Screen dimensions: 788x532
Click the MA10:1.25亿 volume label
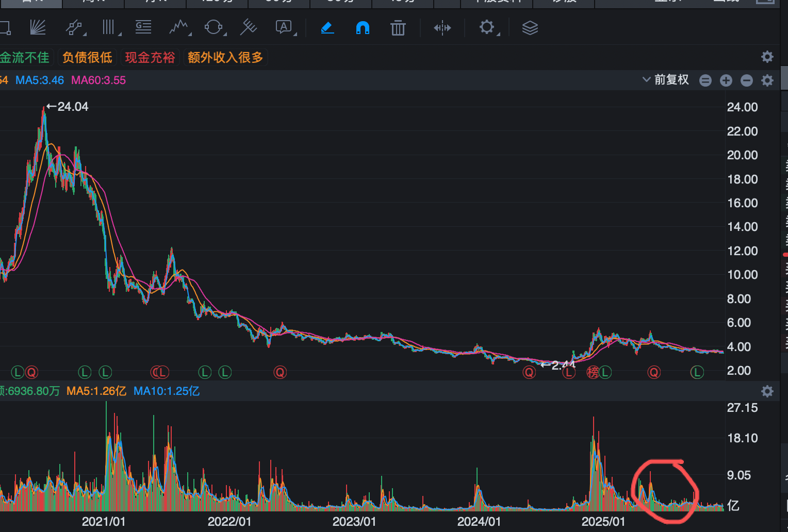(167, 391)
